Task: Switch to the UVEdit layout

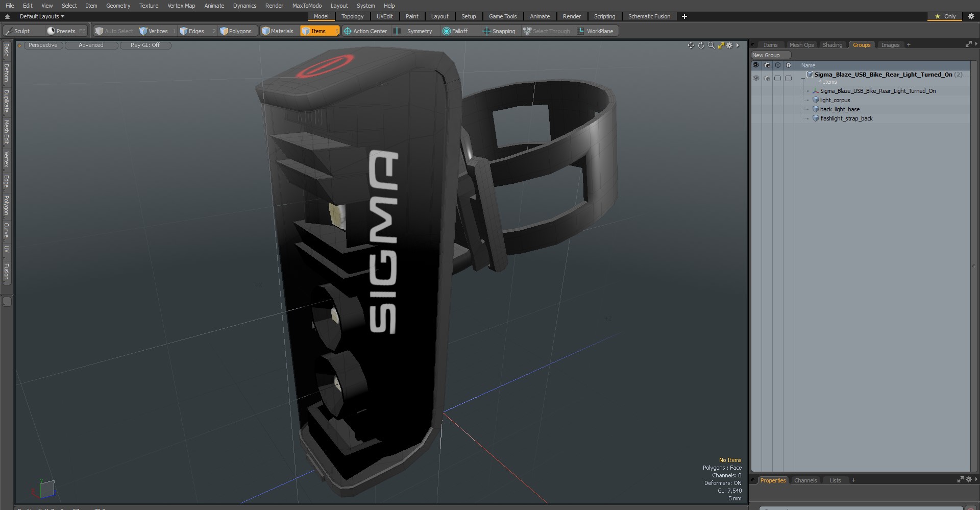Action: 384,16
